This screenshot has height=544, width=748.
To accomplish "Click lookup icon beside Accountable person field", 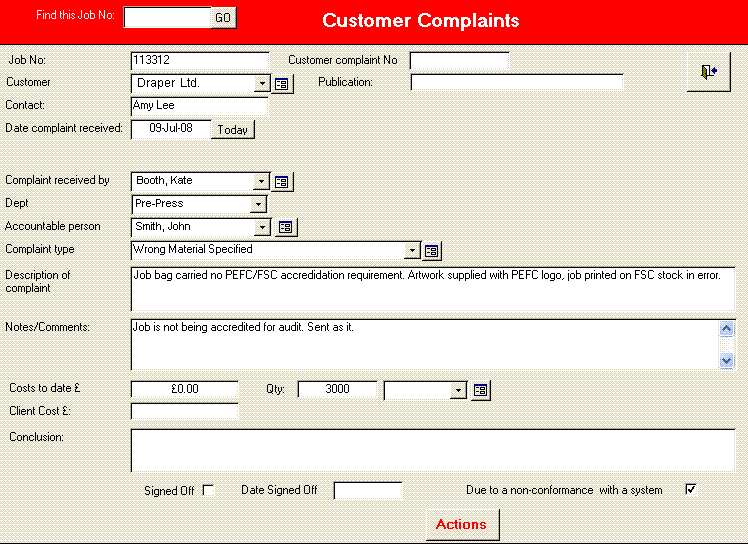I will [287, 227].
